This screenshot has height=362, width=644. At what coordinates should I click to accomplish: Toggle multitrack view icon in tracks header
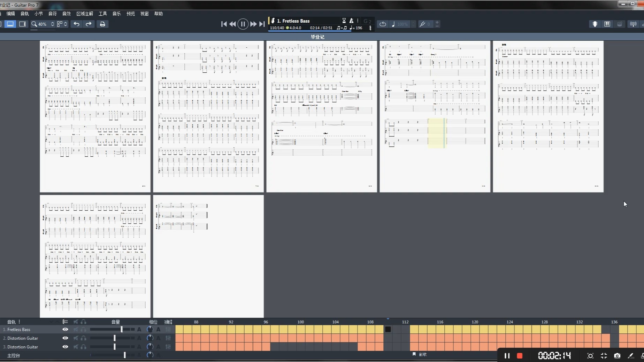pos(65,322)
